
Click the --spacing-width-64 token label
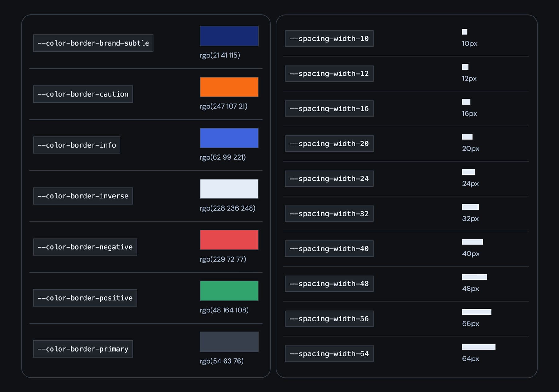coord(329,353)
